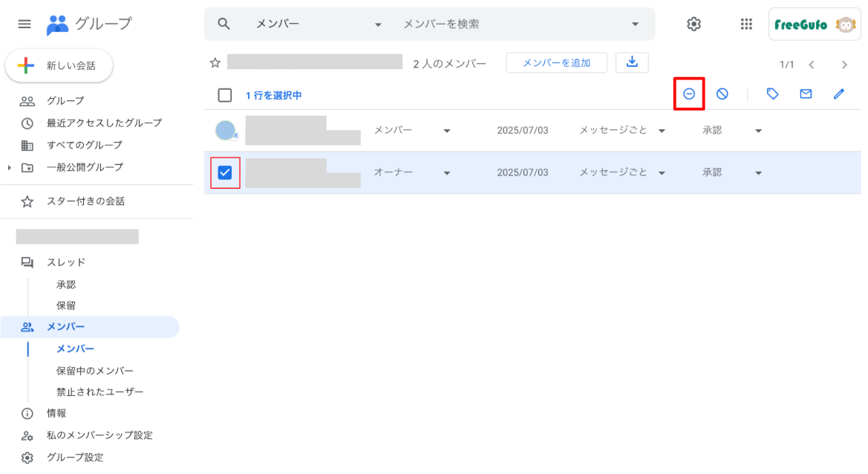Click the envelope email icon in toolbar
This screenshot has height=474, width=868.
pyautogui.click(x=806, y=94)
